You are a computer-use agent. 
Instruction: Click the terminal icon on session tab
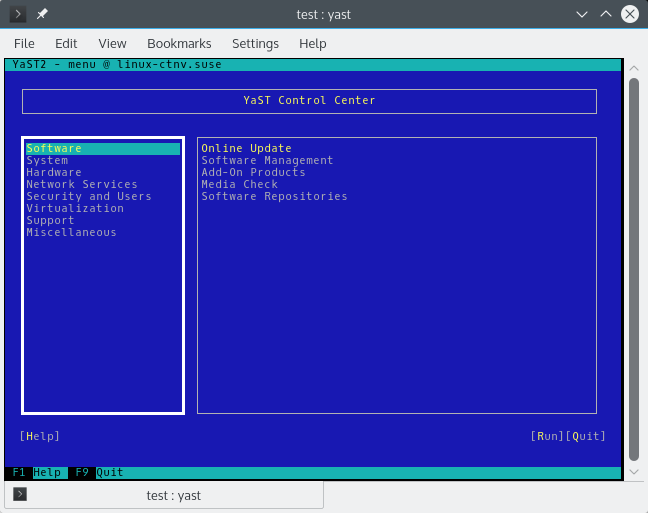coord(20,494)
